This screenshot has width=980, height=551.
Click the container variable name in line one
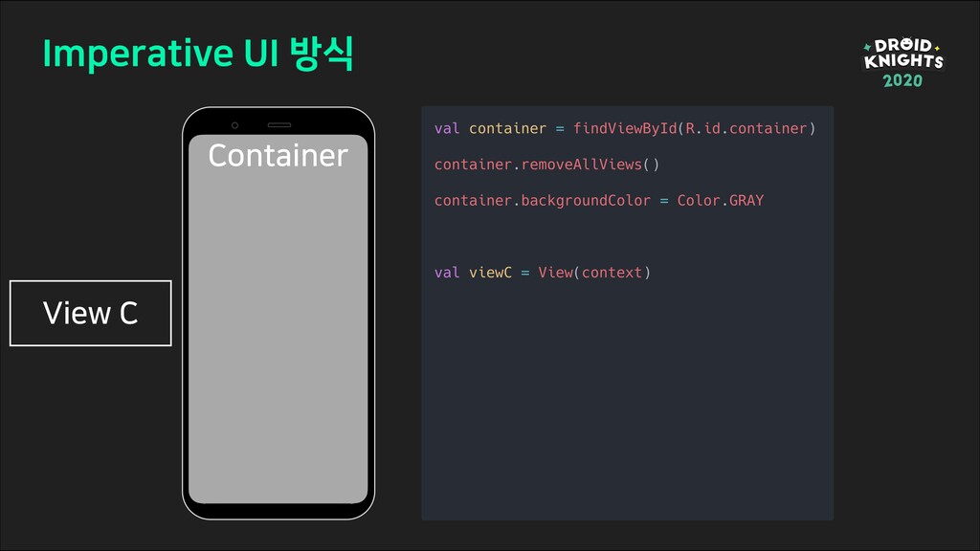(507, 129)
